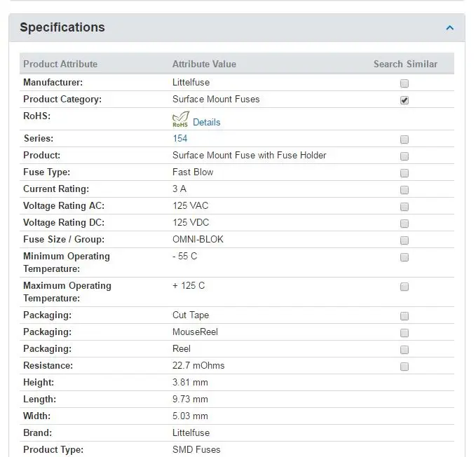Click the Length 9.73 mm value

(x=190, y=400)
